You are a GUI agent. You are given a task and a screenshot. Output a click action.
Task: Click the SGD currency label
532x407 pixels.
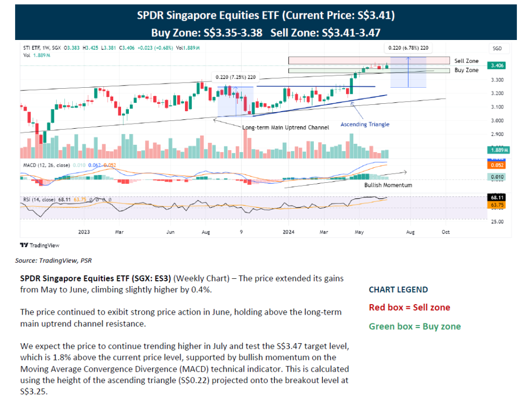(496, 48)
